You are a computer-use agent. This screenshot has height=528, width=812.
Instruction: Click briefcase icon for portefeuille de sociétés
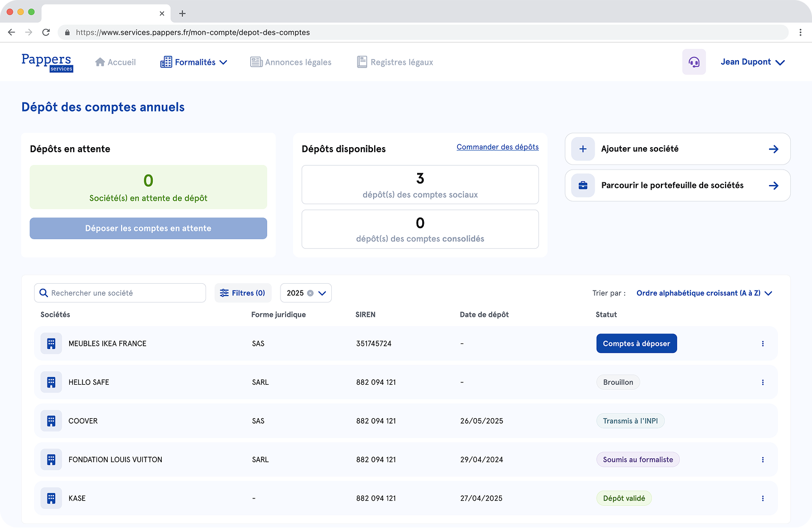[x=583, y=186]
